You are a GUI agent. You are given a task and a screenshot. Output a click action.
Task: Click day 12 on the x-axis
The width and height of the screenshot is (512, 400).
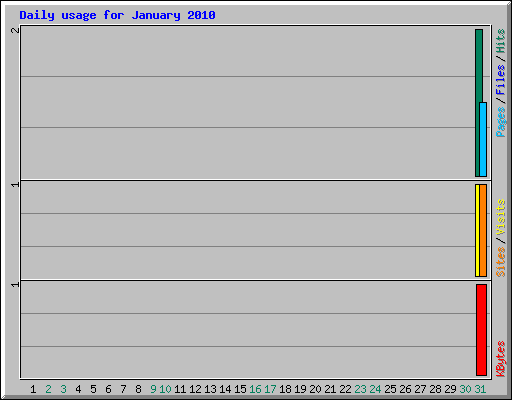click(x=195, y=389)
